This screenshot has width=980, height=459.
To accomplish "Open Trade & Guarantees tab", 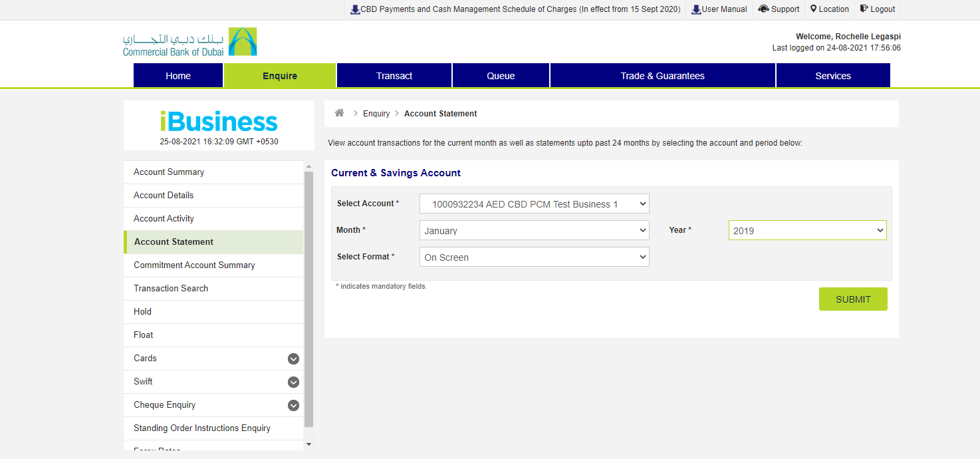I will coord(662,75).
